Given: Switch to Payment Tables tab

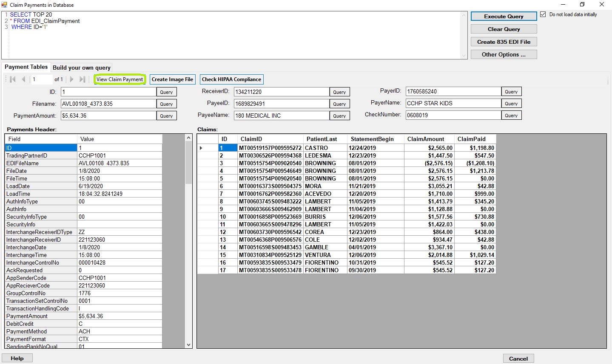Looking at the screenshot, I should pos(26,67).
